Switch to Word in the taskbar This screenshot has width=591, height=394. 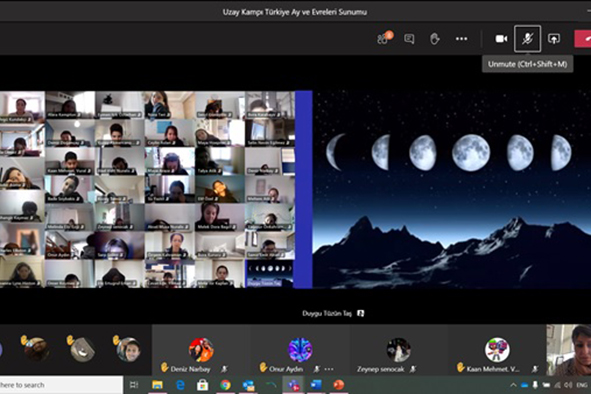point(316,385)
